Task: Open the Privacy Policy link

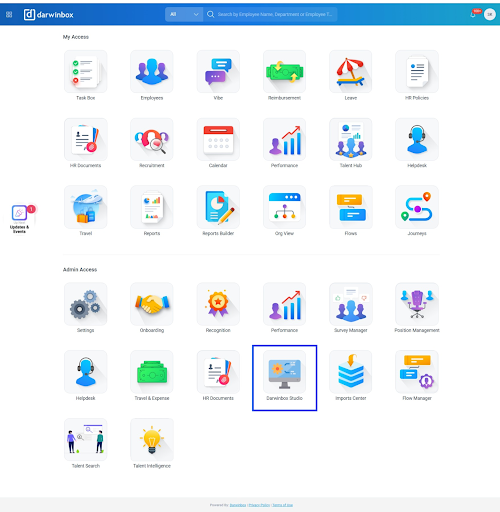Action: (x=259, y=505)
